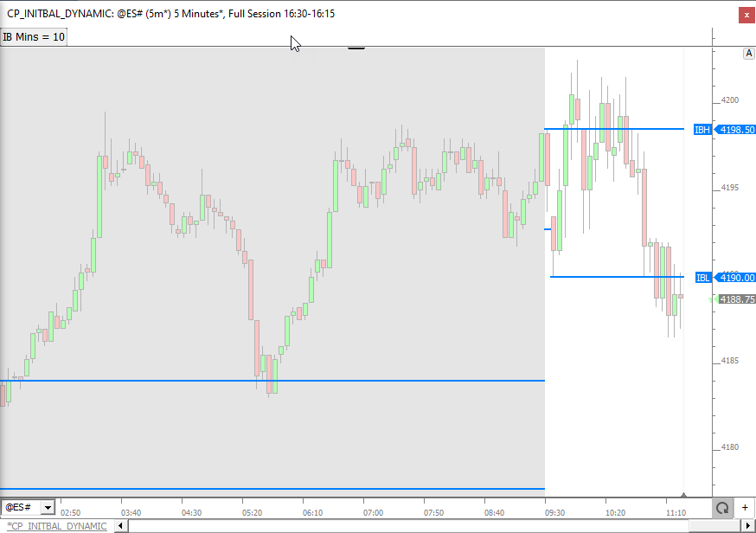Click the chart title bar text

170,14
